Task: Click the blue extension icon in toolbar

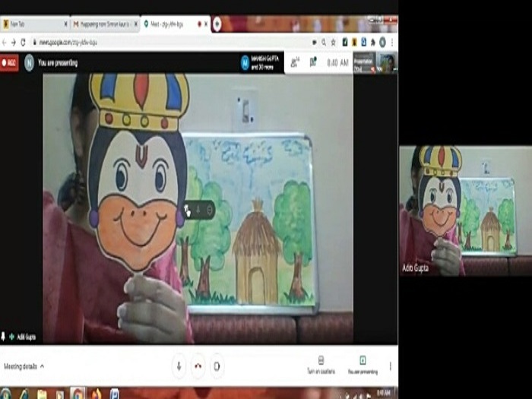Action: [364, 42]
